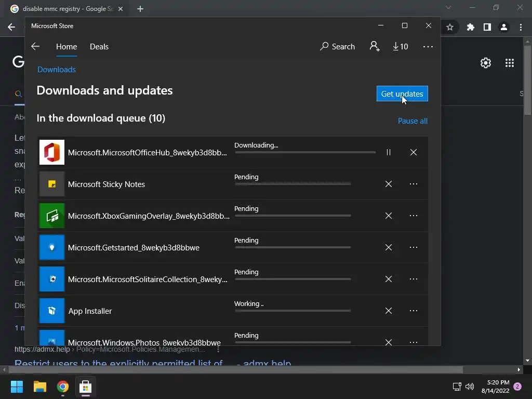Click Pause all downloads
This screenshot has width=532, height=399.
tap(413, 121)
